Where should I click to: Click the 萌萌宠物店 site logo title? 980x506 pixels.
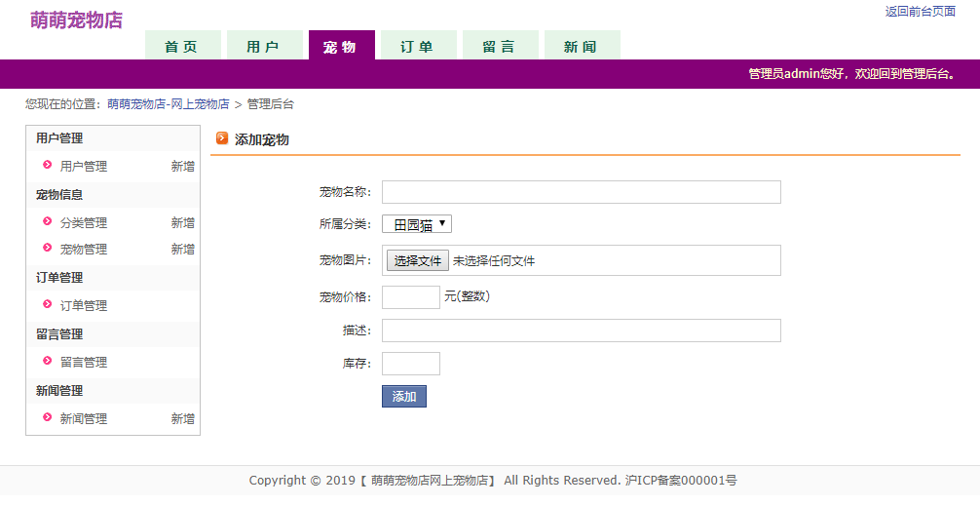(x=76, y=20)
